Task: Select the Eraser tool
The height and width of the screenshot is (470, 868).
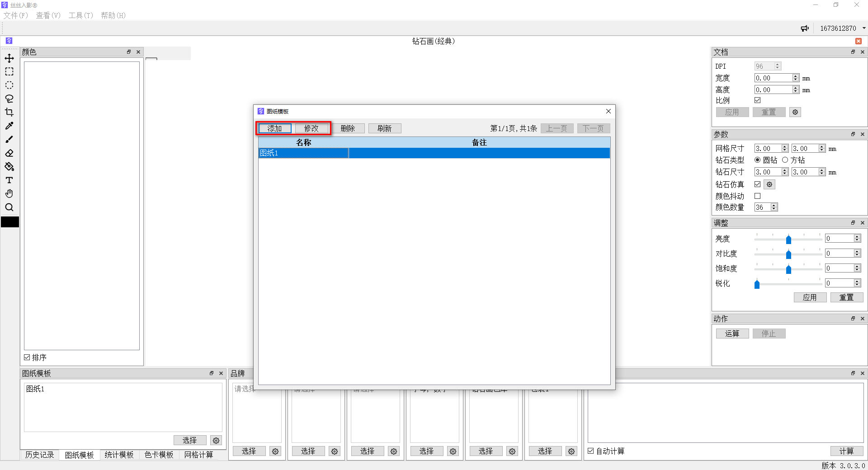Action: pos(9,153)
